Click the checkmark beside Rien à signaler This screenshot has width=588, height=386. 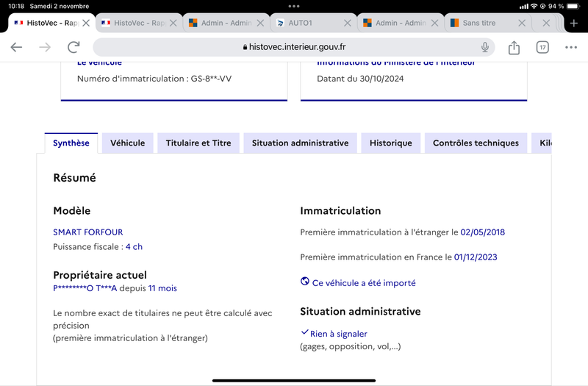tap(304, 332)
